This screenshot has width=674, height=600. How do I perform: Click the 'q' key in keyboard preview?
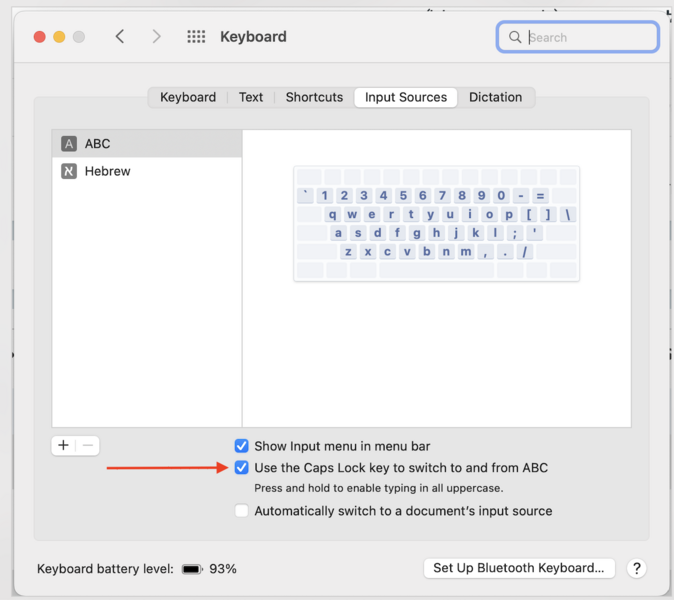[x=332, y=214]
